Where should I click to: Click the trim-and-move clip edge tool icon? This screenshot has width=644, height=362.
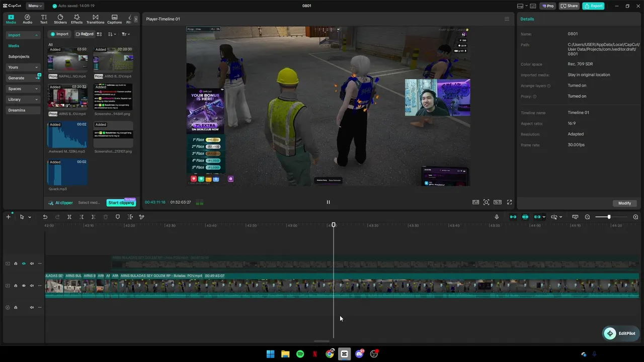[x=130, y=217]
